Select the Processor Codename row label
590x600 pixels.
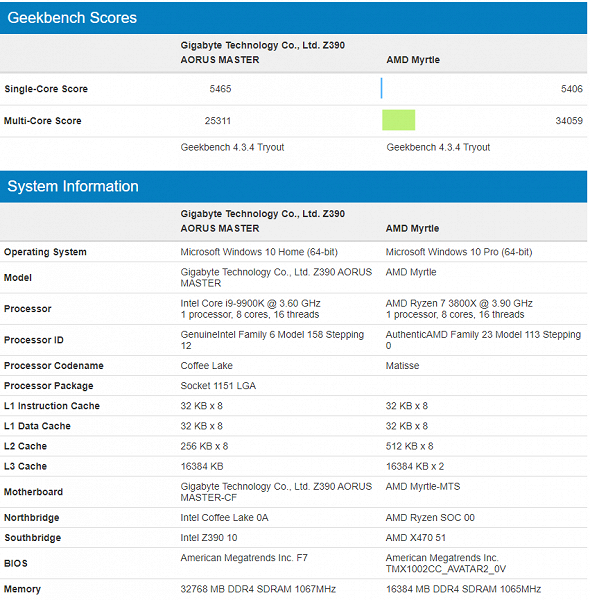pyautogui.click(x=54, y=365)
